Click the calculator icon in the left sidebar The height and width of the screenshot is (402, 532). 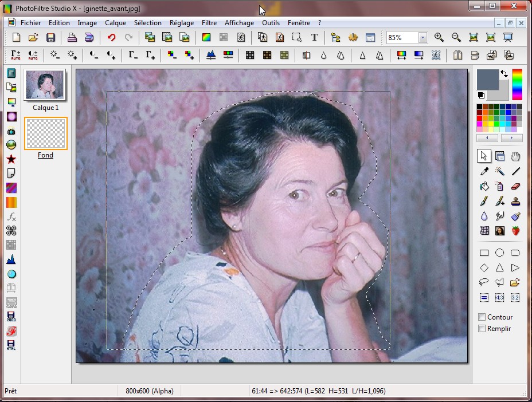tap(11, 73)
